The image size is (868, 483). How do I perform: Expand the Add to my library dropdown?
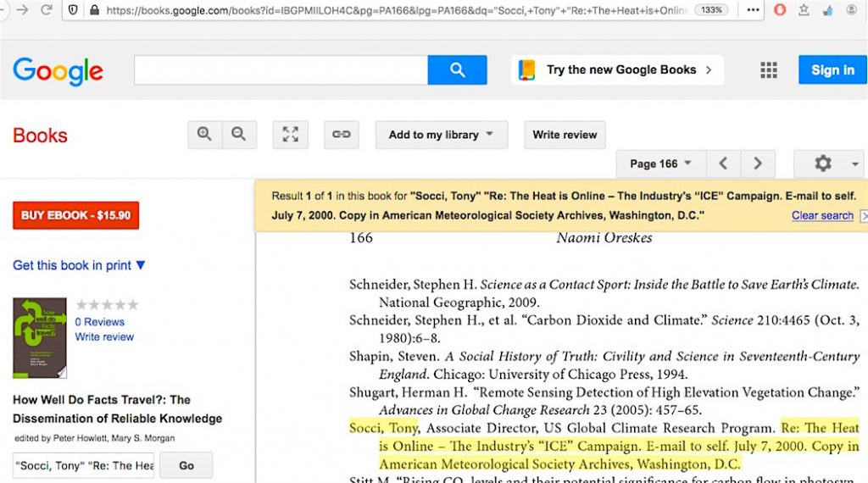click(441, 135)
